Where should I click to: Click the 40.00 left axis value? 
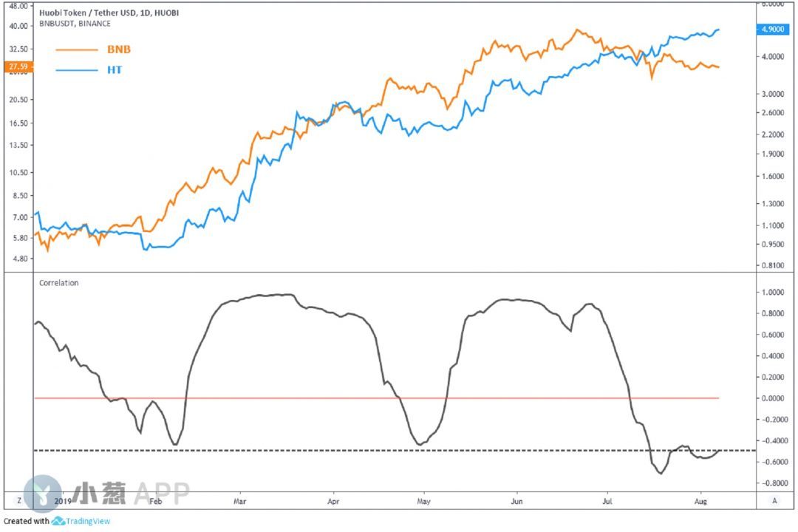point(18,27)
